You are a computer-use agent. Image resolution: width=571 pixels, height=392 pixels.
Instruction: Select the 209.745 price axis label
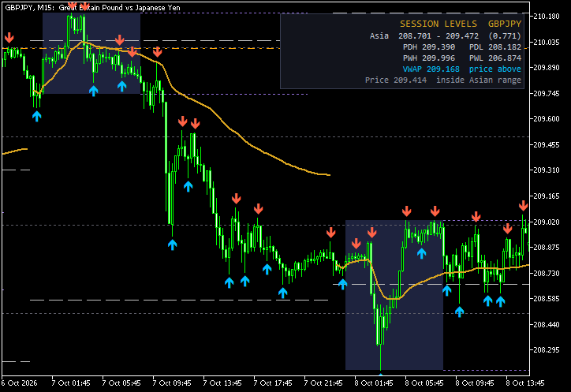547,94
